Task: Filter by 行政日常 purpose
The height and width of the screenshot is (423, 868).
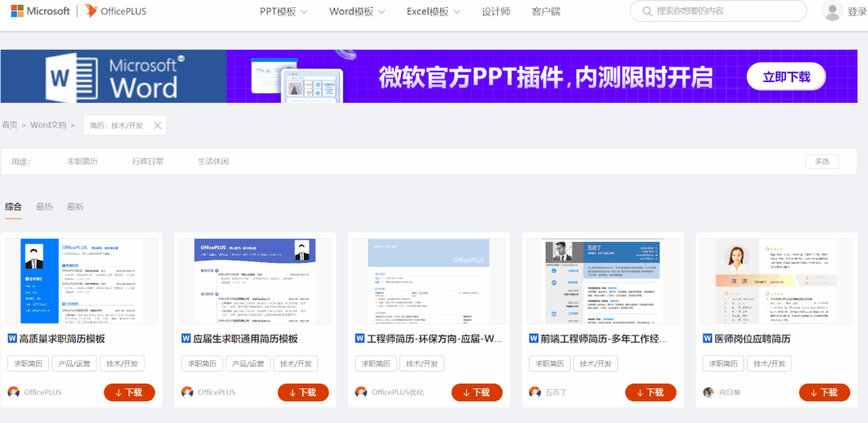Action: (148, 162)
